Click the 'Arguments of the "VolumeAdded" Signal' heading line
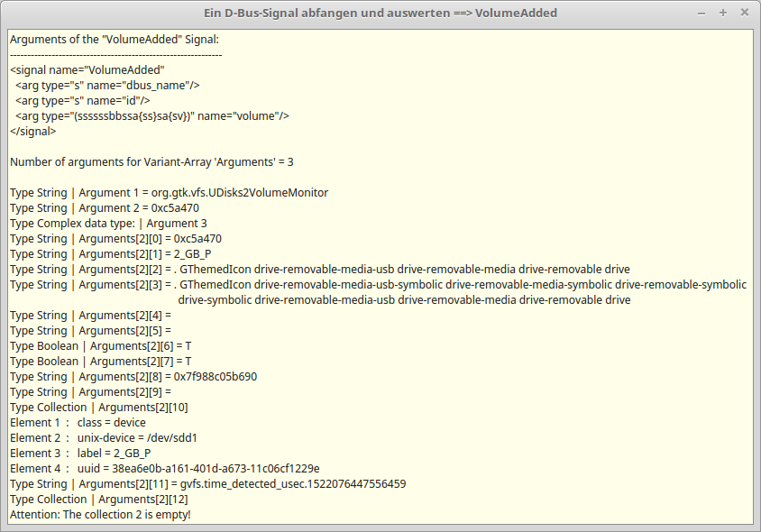The height and width of the screenshot is (532, 761). [x=114, y=40]
